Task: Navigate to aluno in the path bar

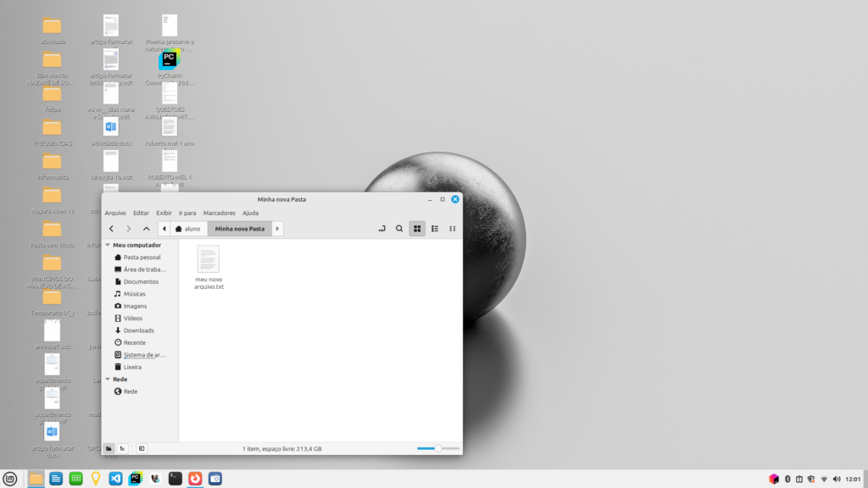Action: click(x=187, y=229)
